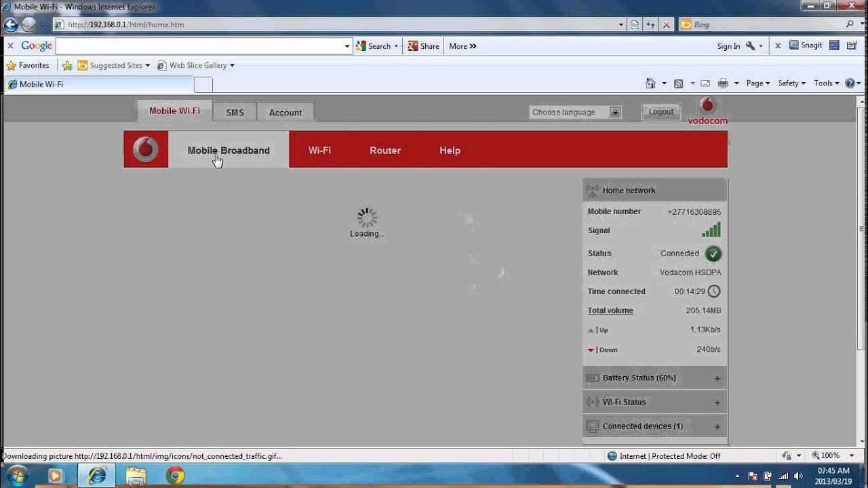Open the address bar history dropdown
This screenshot has height=488, width=868.
pyautogui.click(x=621, y=24)
